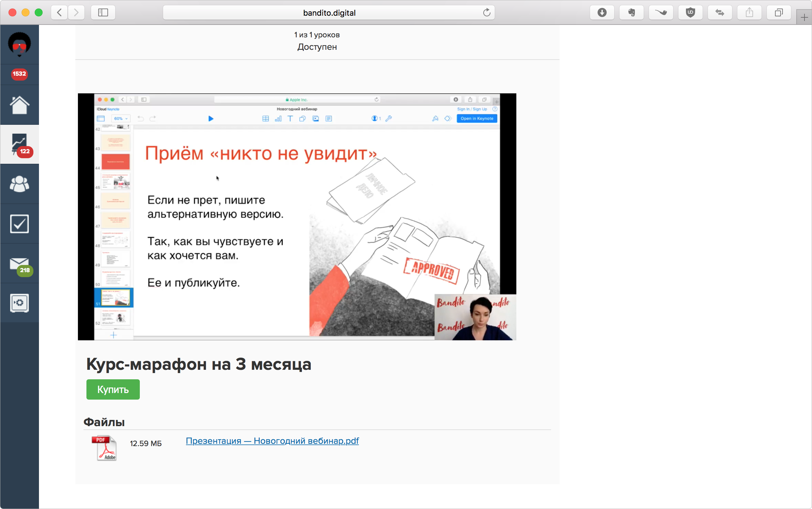Click the Evernote elephant extension icon

click(631, 13)
